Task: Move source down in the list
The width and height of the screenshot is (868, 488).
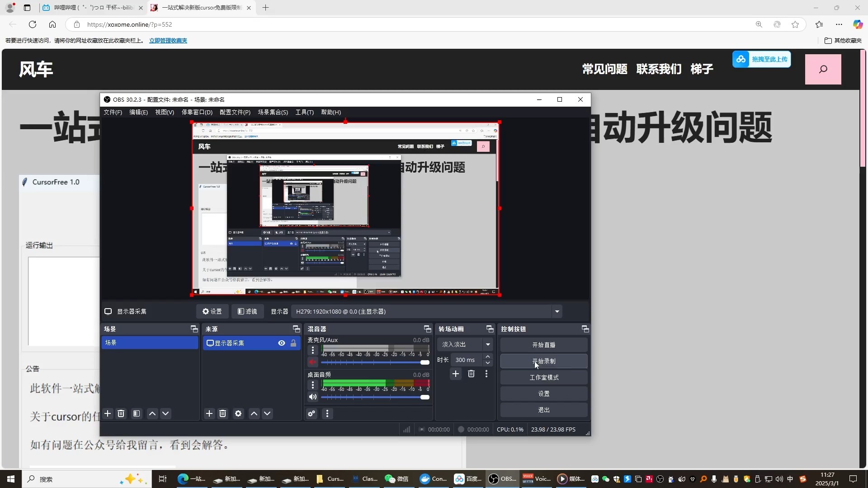Action: pos(267,413)
